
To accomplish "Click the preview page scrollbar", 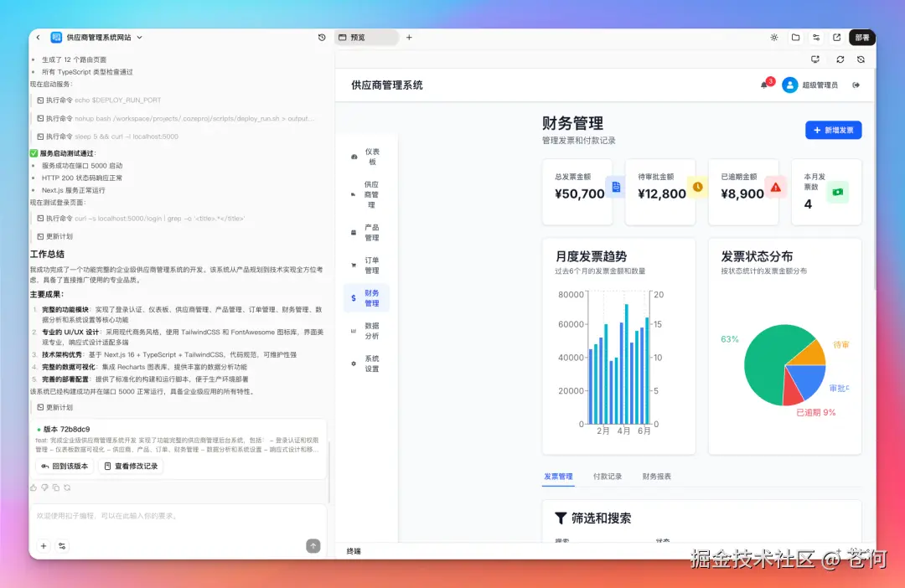I will (x=874, y=179).
